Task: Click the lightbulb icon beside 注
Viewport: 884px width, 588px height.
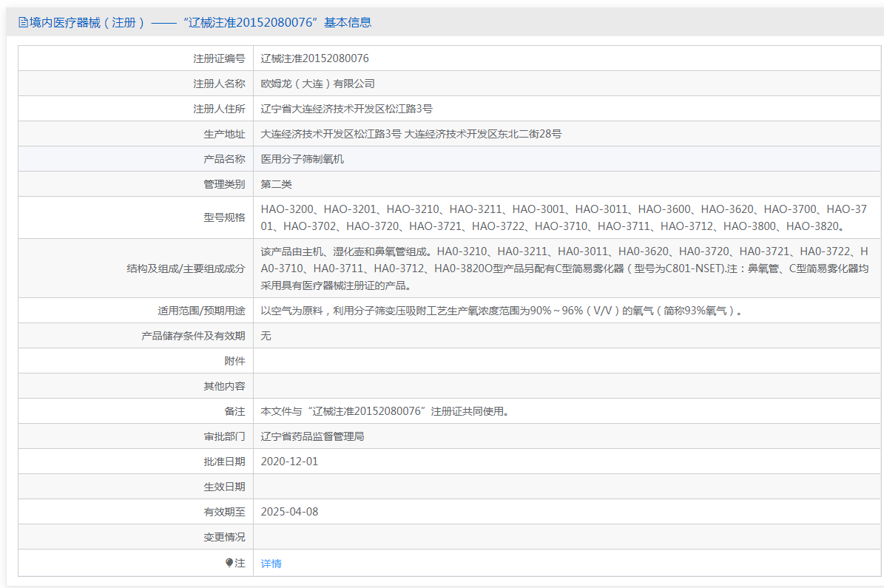Action: (x=229, y=563)
